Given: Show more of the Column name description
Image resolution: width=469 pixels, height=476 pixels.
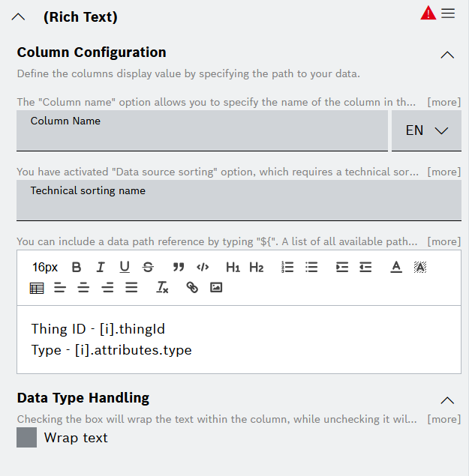Looking at the screenshot, I should click(x=443, y=102).
